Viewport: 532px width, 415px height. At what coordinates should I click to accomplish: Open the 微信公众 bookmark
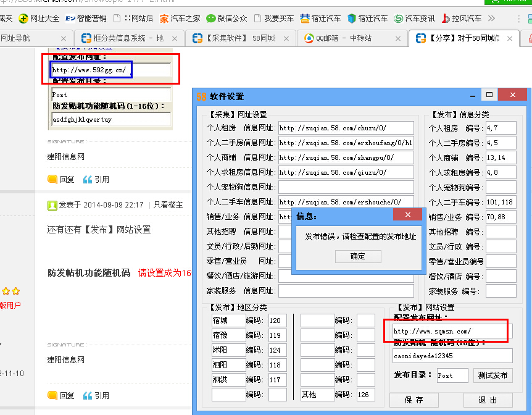point(227,19)
